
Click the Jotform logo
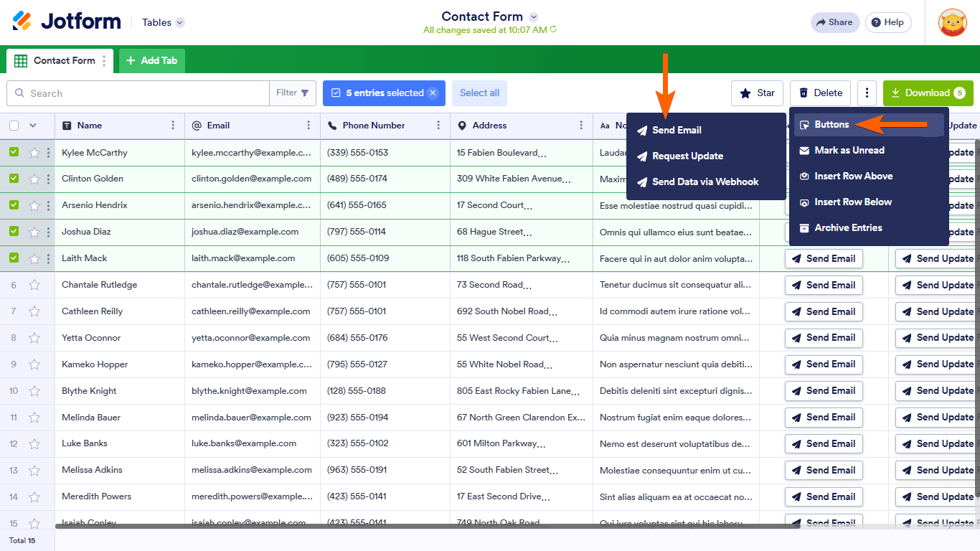point(67,22)
